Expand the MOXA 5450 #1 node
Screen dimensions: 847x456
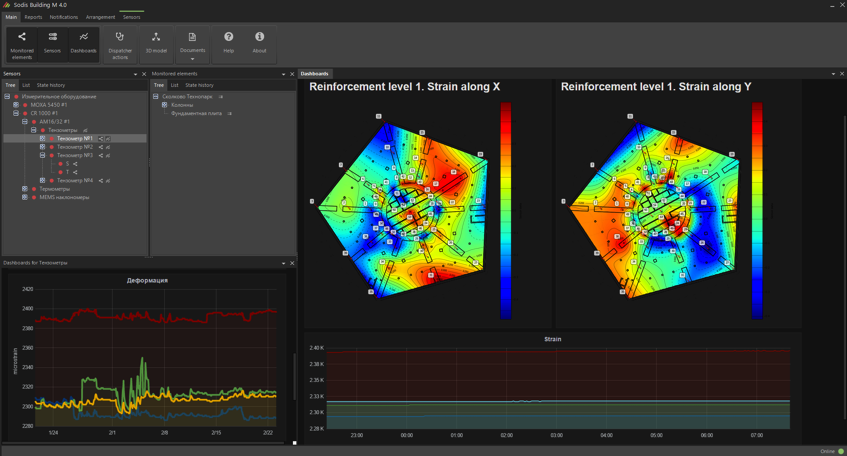(x=16, y=105)
